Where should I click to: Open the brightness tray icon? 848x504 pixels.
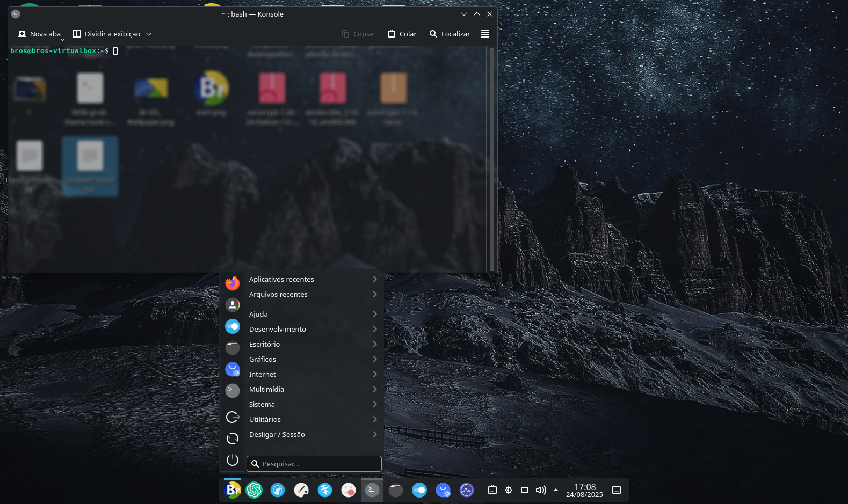click(x=509, y=490)
